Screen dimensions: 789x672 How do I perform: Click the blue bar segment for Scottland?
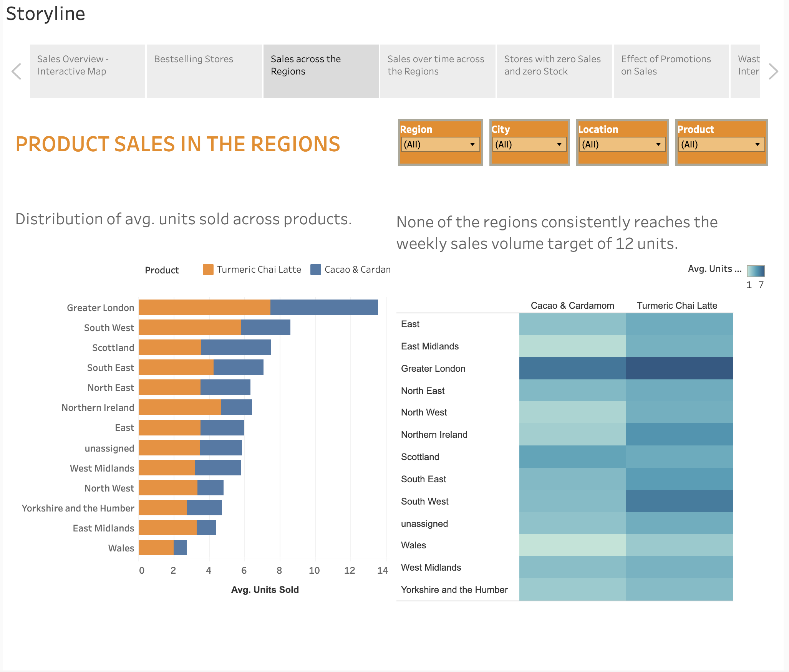click(236, 347)
